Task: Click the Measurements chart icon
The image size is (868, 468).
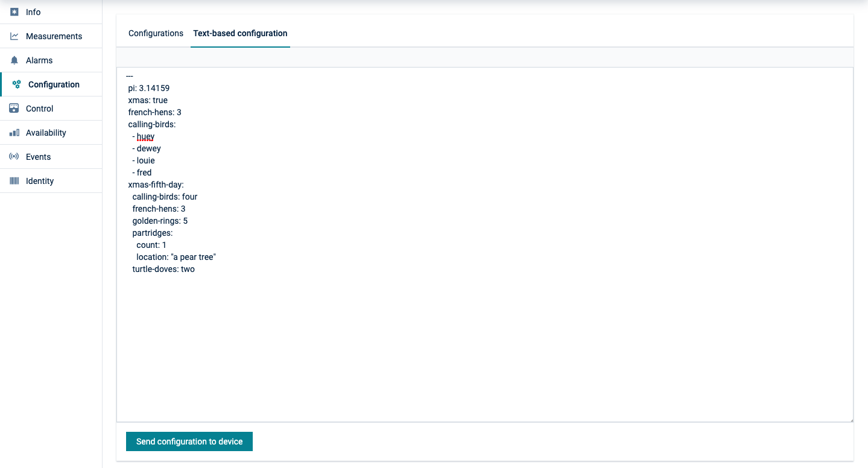Action: tap(14, 36)
